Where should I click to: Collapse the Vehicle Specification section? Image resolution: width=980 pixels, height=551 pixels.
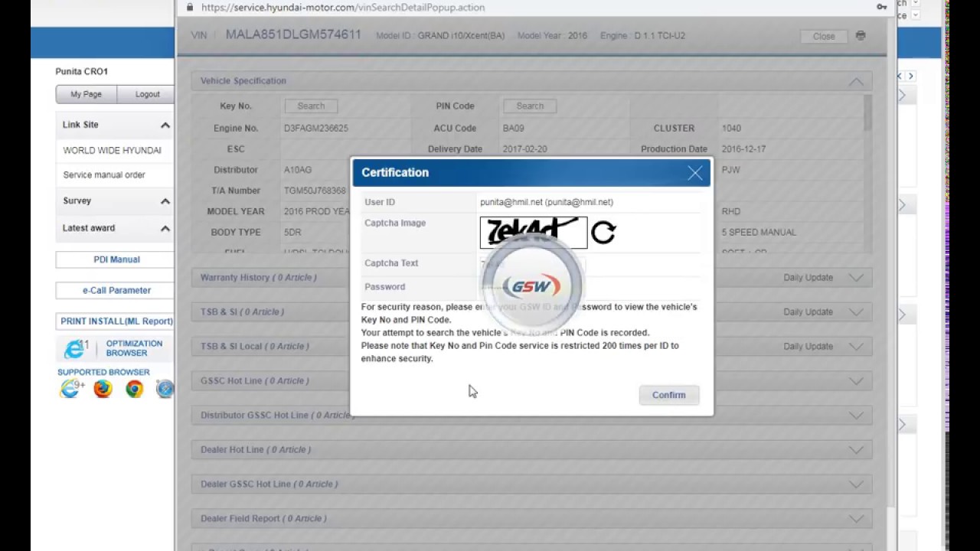[x=855, y=81]
